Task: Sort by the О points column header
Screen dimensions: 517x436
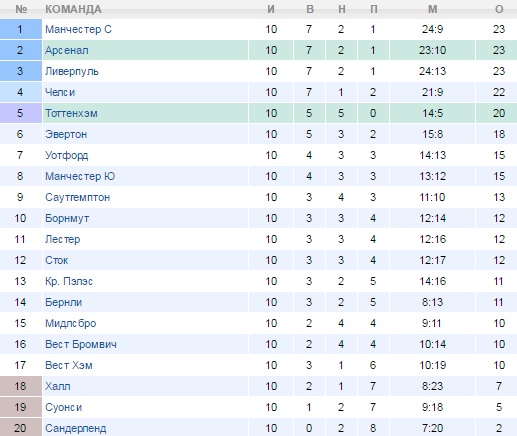Action: click(x=499, y=9)
